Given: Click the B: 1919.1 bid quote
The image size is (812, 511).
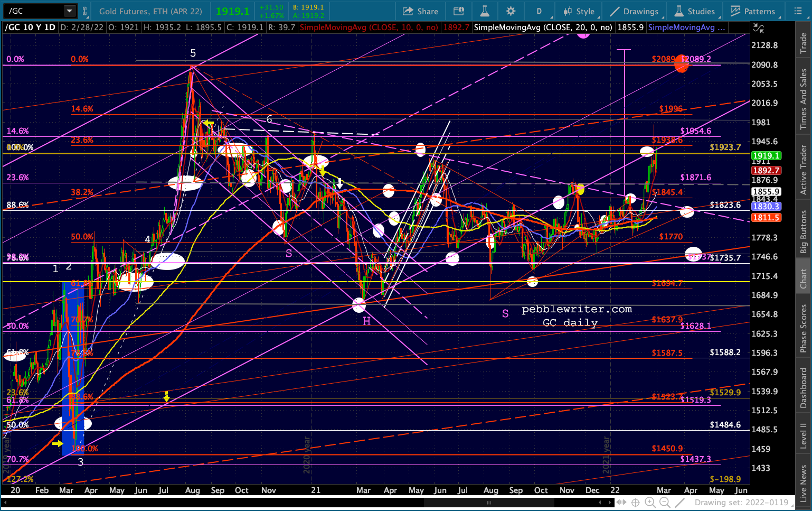Looking at the screenshot, I should [308, 7].
